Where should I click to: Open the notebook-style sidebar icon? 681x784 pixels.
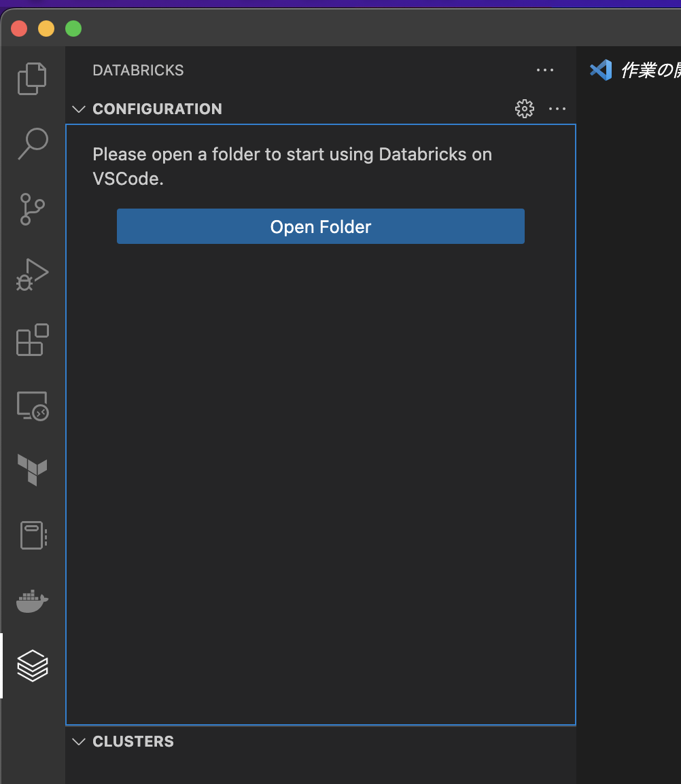pos(33,535)
